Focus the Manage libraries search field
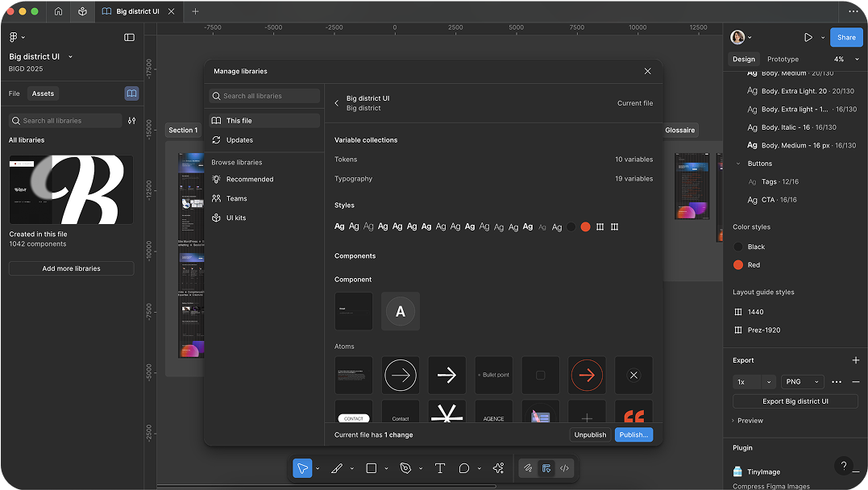The image size is (868, 490). 264,96
